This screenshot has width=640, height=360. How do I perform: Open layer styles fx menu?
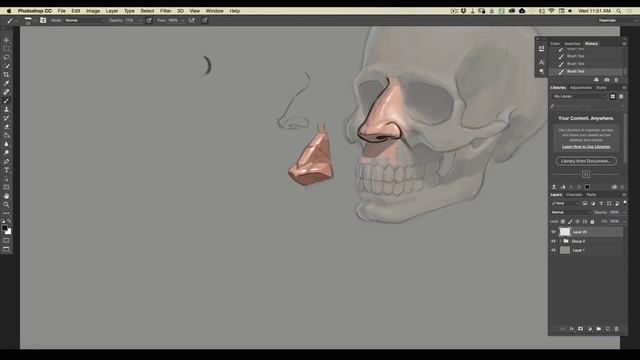pos(571,329)
